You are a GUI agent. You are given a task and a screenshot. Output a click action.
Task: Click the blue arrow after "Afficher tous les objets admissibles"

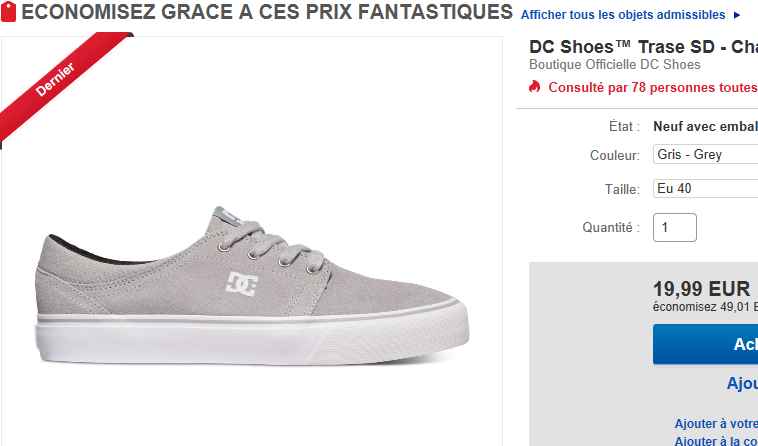737,16
